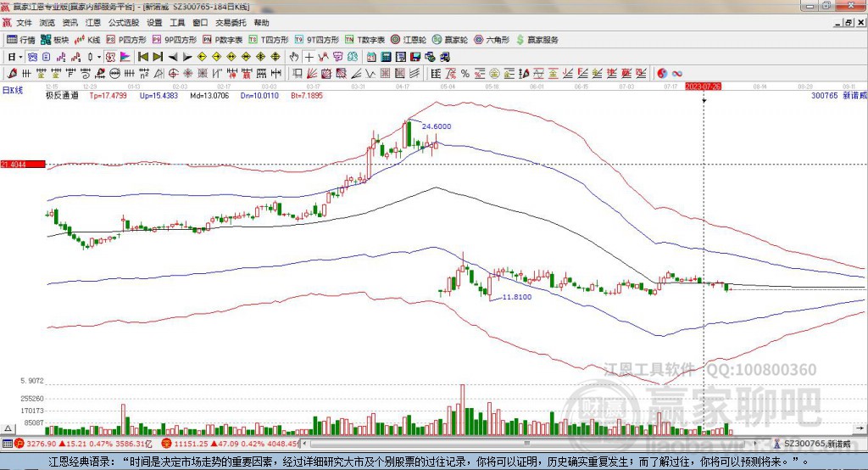Screen dimensions: 868x470
Task: Open the 板块 sector view
Action: [55, 40]
